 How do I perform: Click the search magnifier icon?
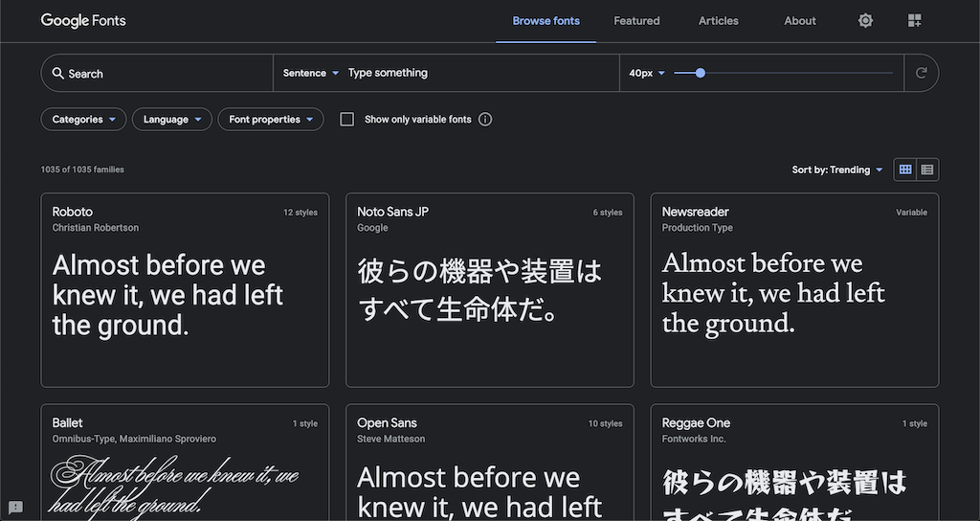click(58, 73)
